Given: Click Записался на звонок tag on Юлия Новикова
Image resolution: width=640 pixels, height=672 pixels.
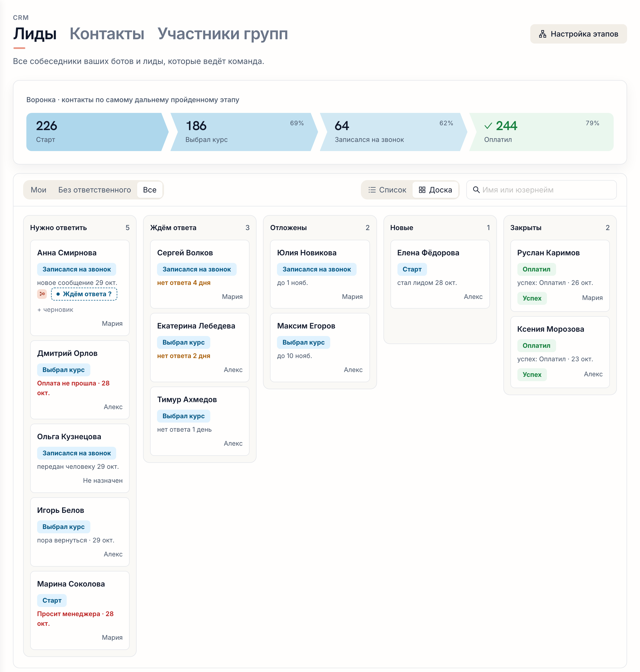Looking at the screenshot, I should (x=317, y=269).
